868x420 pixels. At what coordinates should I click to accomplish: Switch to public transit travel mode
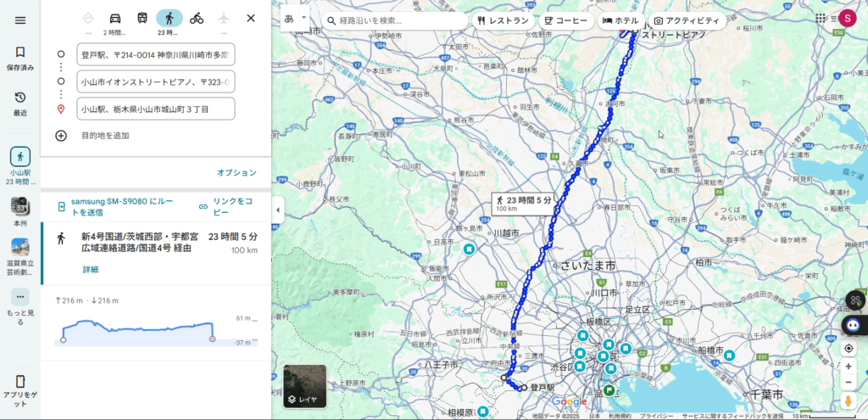coord(142,19)
